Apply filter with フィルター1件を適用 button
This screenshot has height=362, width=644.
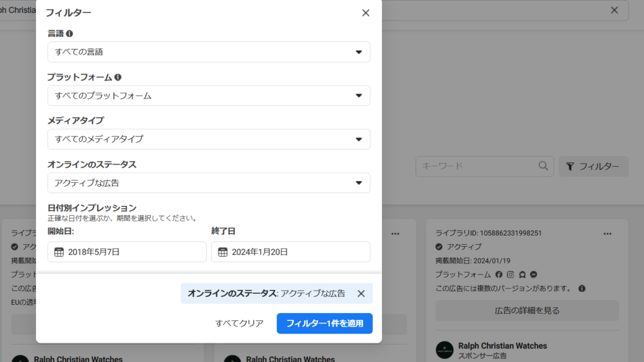pos(325,323)
